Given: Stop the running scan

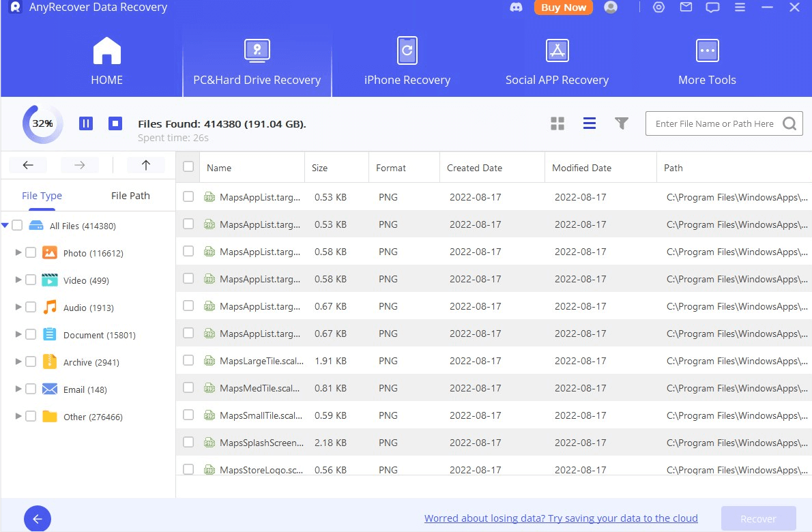Looking at the screenshot, I should [x=115, y=123].
